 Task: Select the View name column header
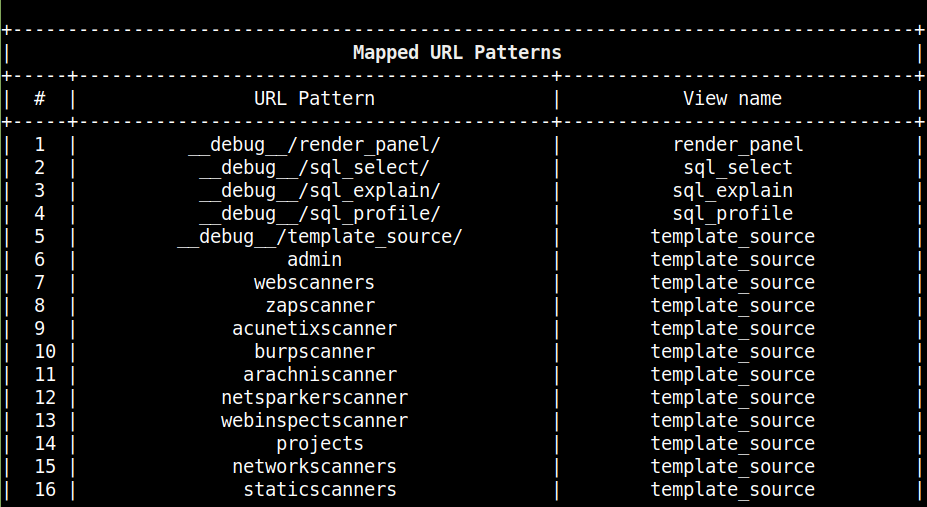(x=732, y=98)
